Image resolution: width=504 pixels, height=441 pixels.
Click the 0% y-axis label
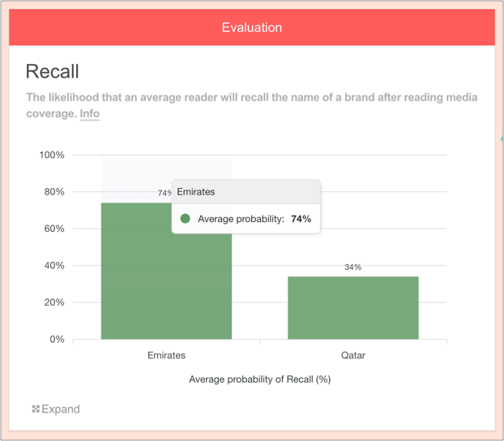[x=57, y=340]
